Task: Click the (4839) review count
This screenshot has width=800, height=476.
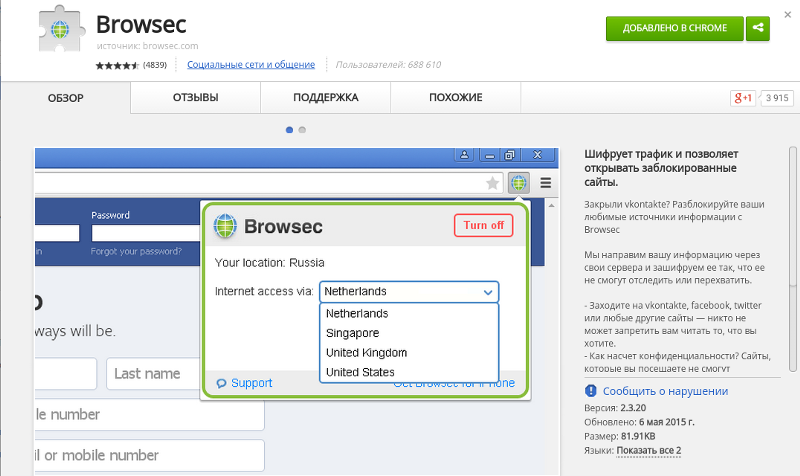Action: (x=155, y=65)
